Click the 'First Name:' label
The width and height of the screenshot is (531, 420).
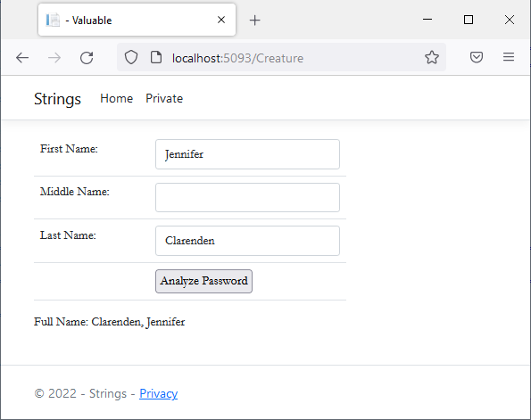pyautogui.click(x=69, y=149)
